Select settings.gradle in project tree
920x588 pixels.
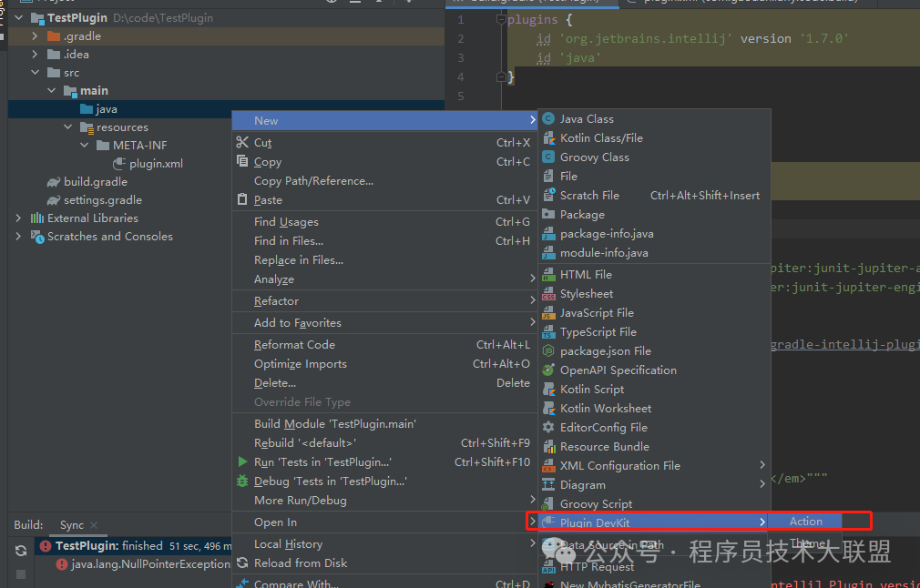click(103, 200)
